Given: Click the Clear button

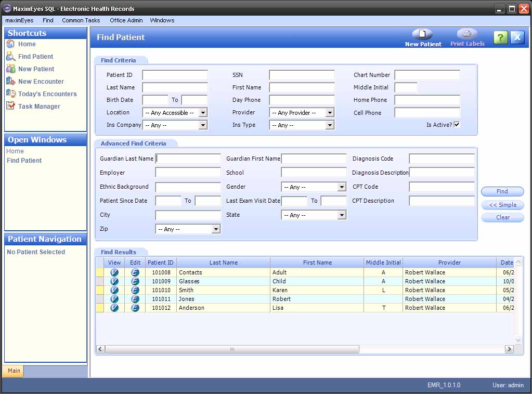Looking at the screenshot, I should pyautogui.click(x=502, y=217).
